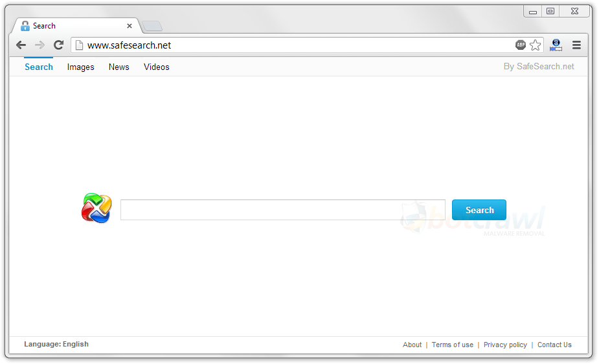Screen dimensions: 599x364
Task: Minimize the browser window
Action: pyautogui.click(x=532, y=12)
